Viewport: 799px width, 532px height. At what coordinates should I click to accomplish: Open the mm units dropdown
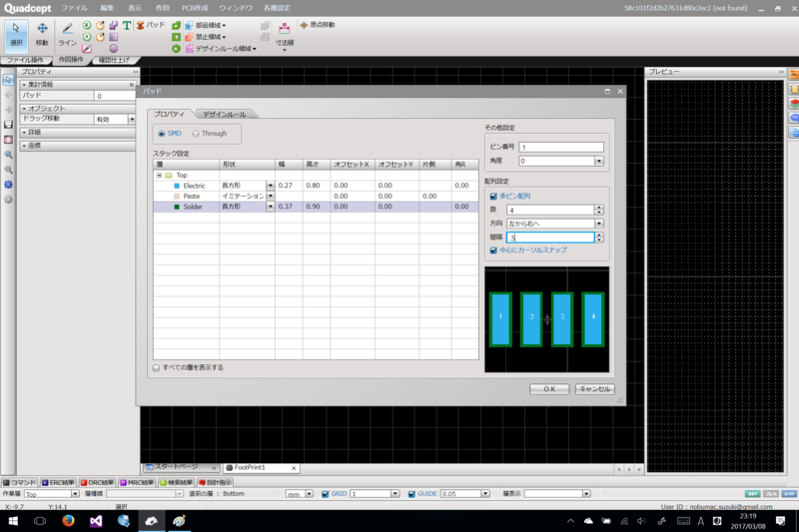tap(309, 494)
